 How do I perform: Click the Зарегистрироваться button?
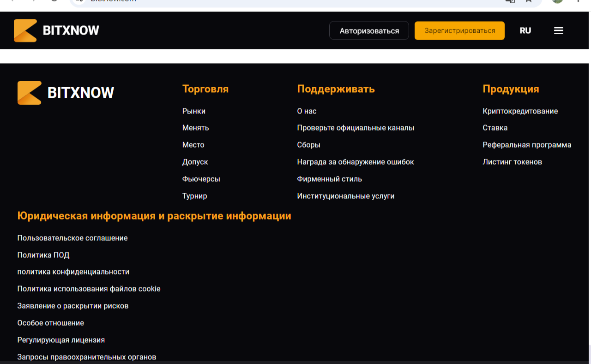point(459,30)
